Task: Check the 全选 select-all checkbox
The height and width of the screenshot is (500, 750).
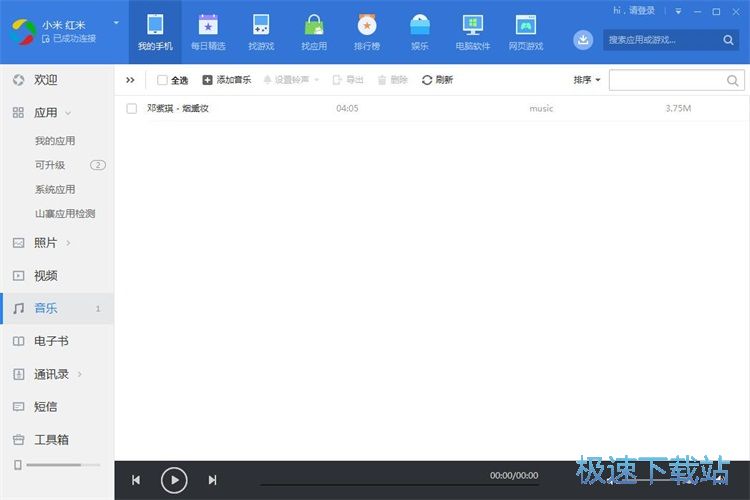Action: 162,80
